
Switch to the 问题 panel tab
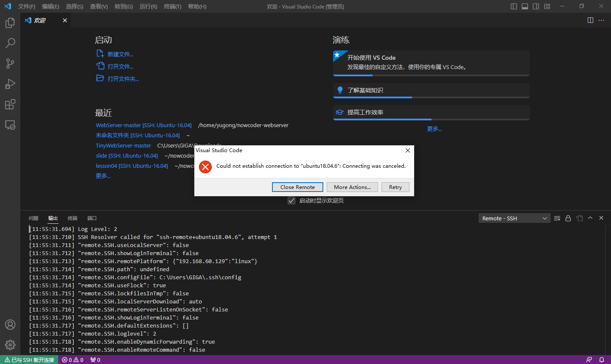click(x=34, y=218)
